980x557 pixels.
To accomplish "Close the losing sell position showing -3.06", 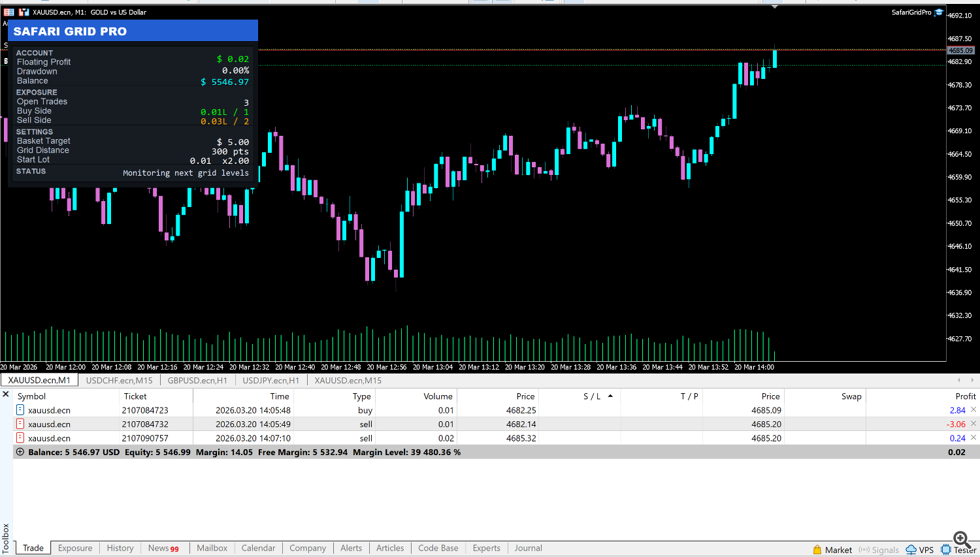I will click(x=974, y=424).
